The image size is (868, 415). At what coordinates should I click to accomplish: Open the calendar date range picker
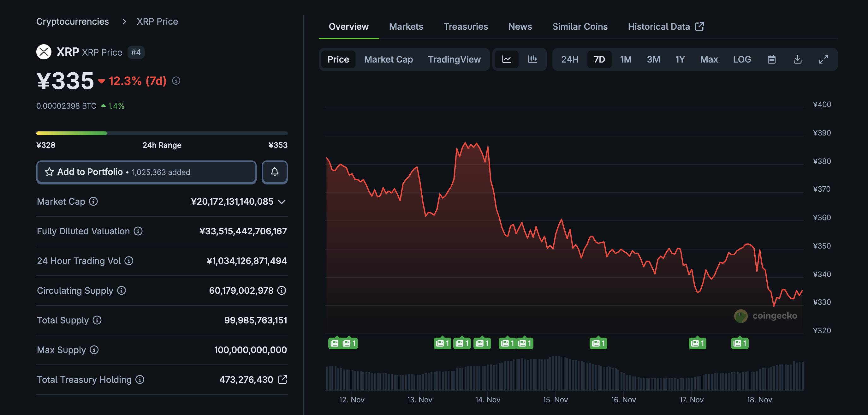pyautogui.click(x=772, y=59)
